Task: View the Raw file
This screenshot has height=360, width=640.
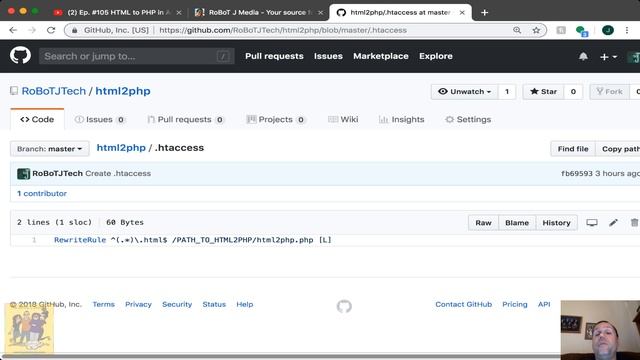Action: click(x=483, y=223)
